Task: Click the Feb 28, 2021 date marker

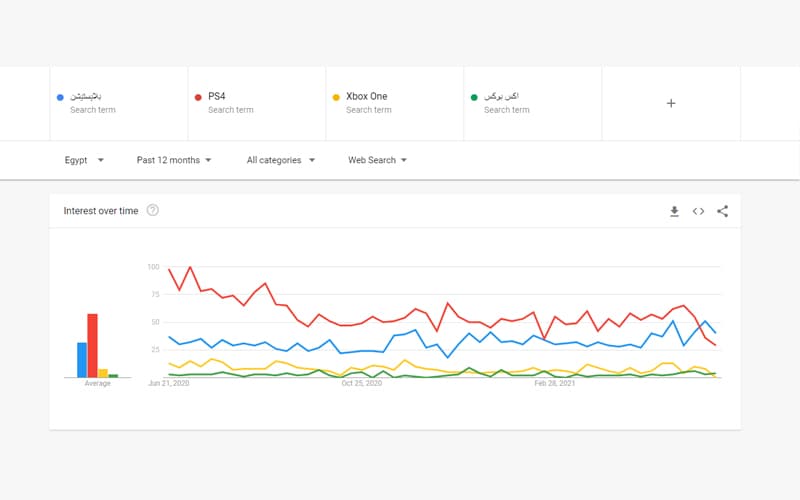Action: coord(554,383)
